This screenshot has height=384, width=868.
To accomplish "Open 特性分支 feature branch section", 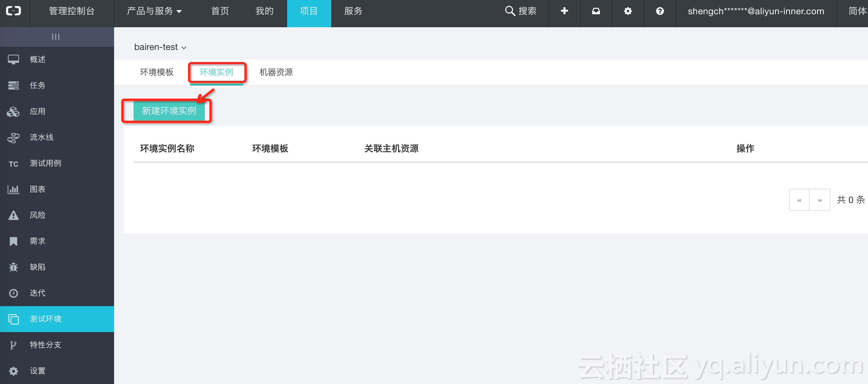I will pos(45,345).
